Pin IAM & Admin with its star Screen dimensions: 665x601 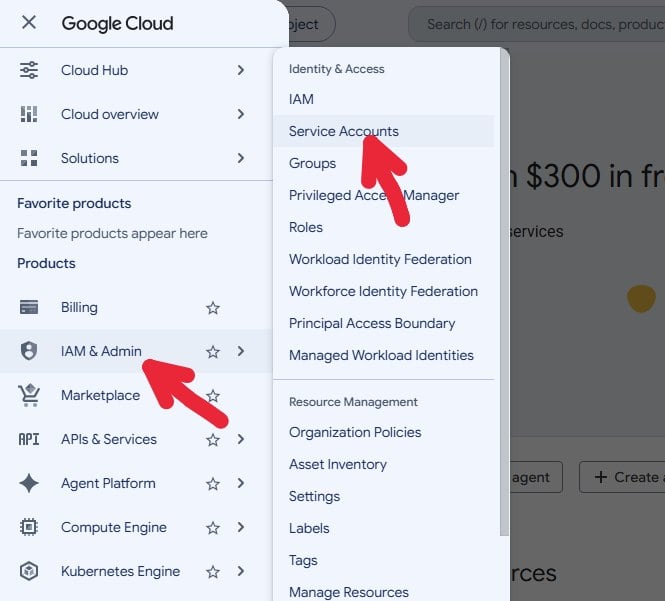[x=213, y=352]
